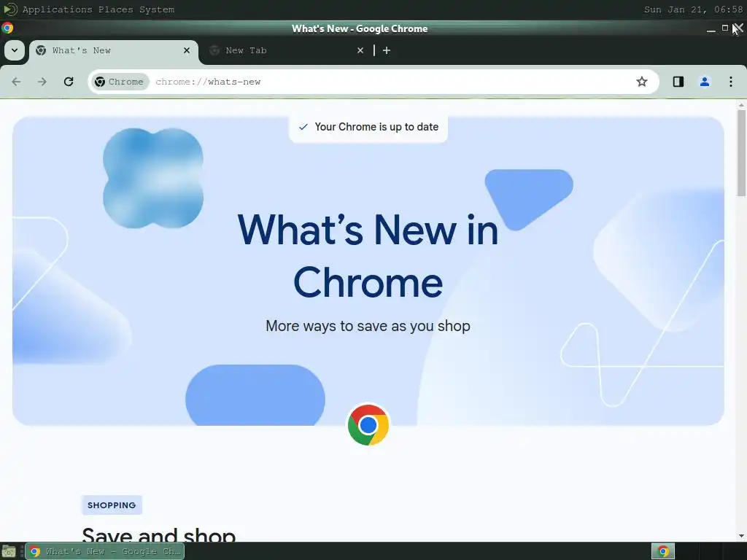Open the Applications menu
This screenshot has width=747, height=560.
57,9
